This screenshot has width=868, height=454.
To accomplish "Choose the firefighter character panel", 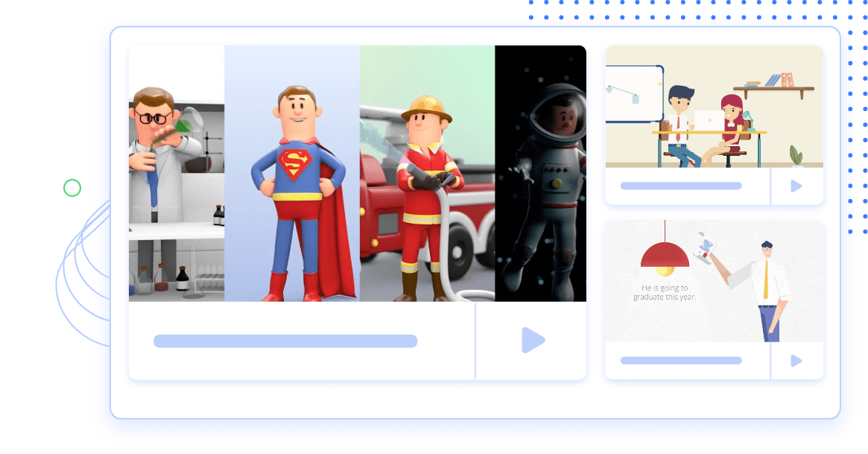I will [427, 173].
